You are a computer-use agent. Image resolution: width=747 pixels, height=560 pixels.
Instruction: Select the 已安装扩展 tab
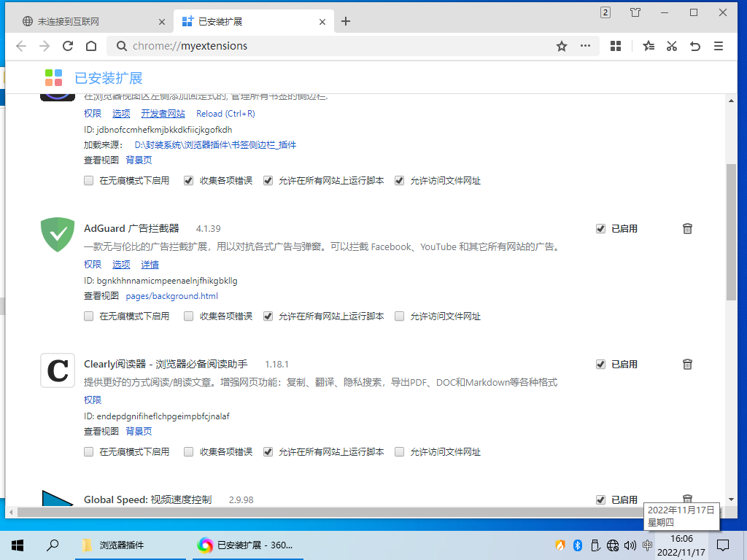[253, 21]
